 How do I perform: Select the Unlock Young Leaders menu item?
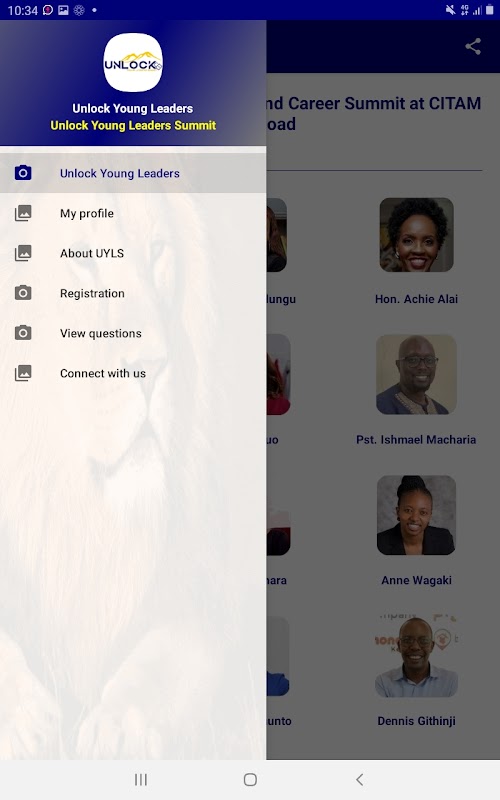(x=133, y=173)
